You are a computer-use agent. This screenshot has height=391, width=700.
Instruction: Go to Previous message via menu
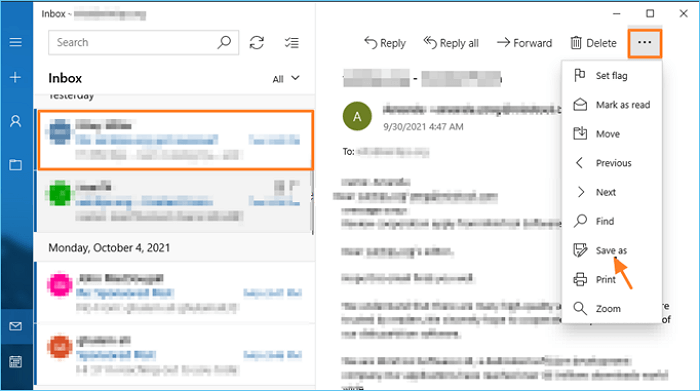[x=612, y=162]
